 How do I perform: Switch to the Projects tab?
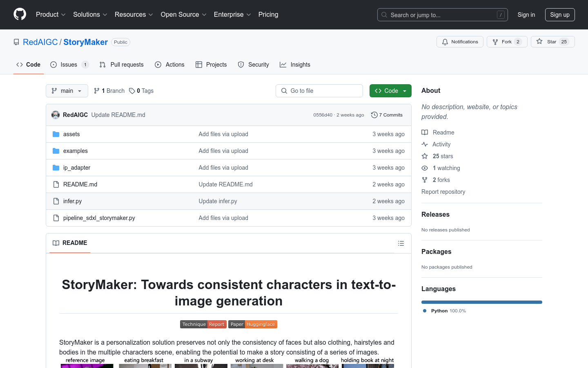point(211,65)
